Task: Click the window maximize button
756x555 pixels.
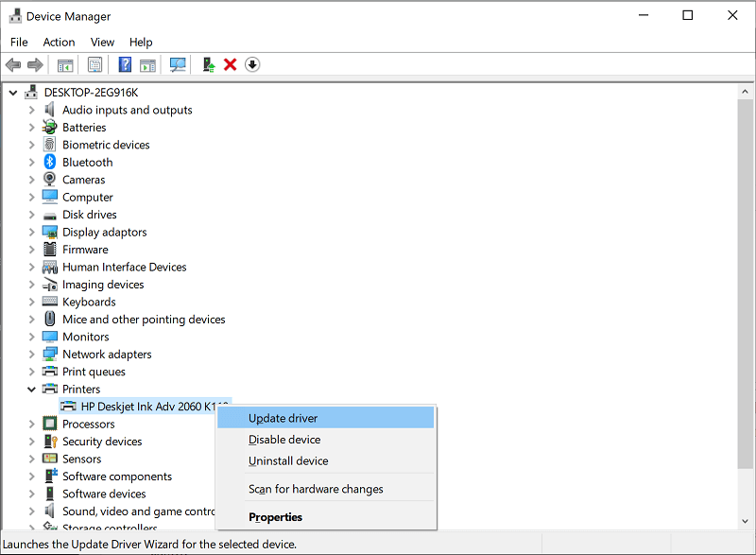Action: pyautogui.click(x=688, y=15)
